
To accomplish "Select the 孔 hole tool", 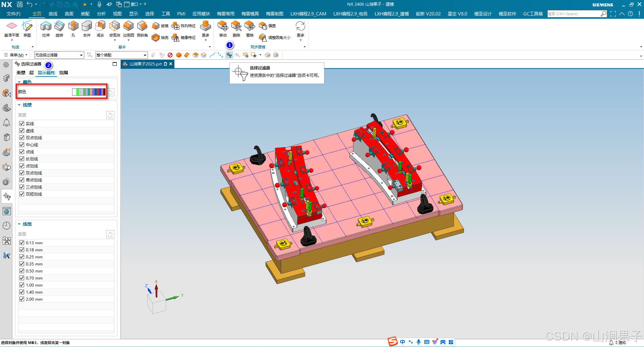I will click(x=73, y=29).
